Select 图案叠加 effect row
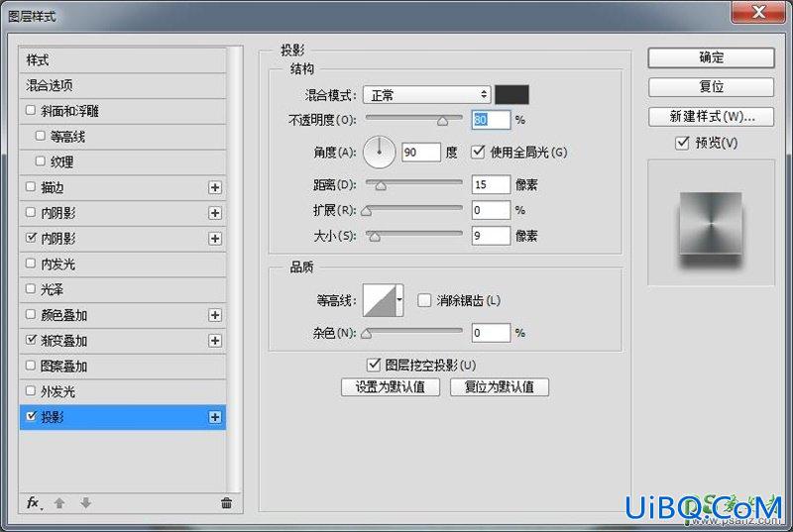The height and width of the screenshot is (532, 793). coord(122,367)
